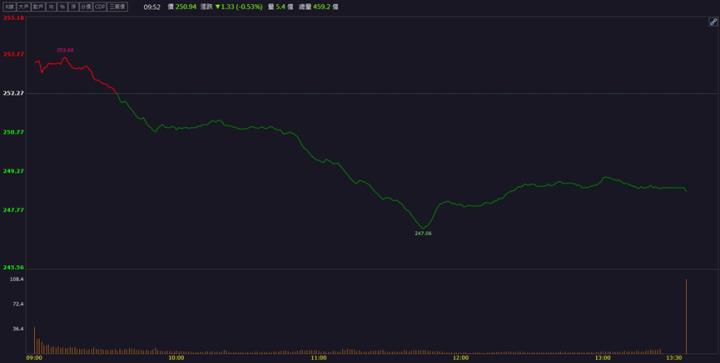Toggle the 散戶 indicator button
The image size is (720, 363).
pyautogui.click(x=38, y=7)
